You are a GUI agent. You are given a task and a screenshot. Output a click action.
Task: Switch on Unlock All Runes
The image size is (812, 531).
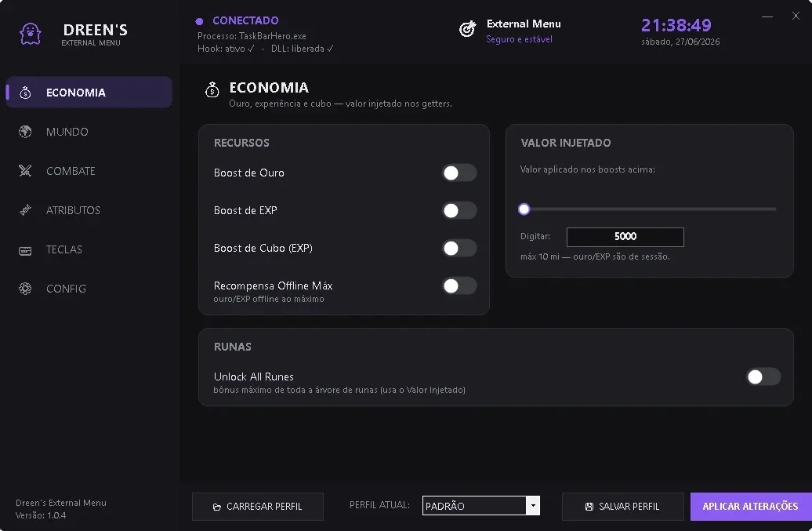coord(763,376)
